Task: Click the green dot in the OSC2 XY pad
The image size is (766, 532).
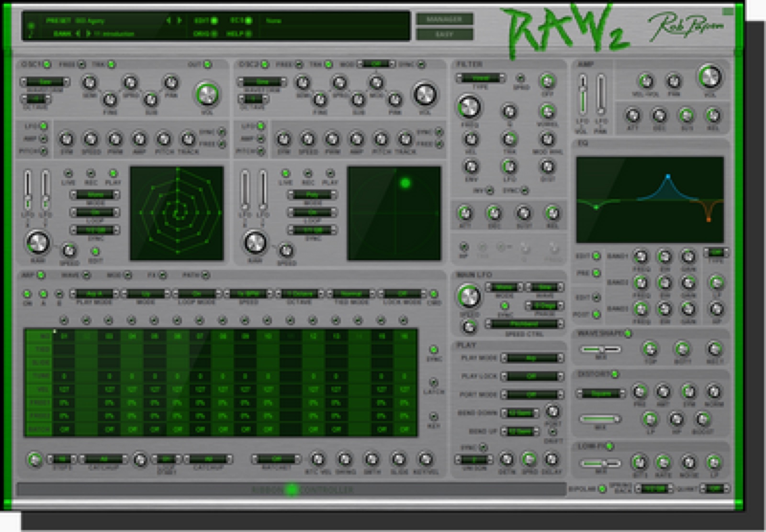Action: coord(405,183)
